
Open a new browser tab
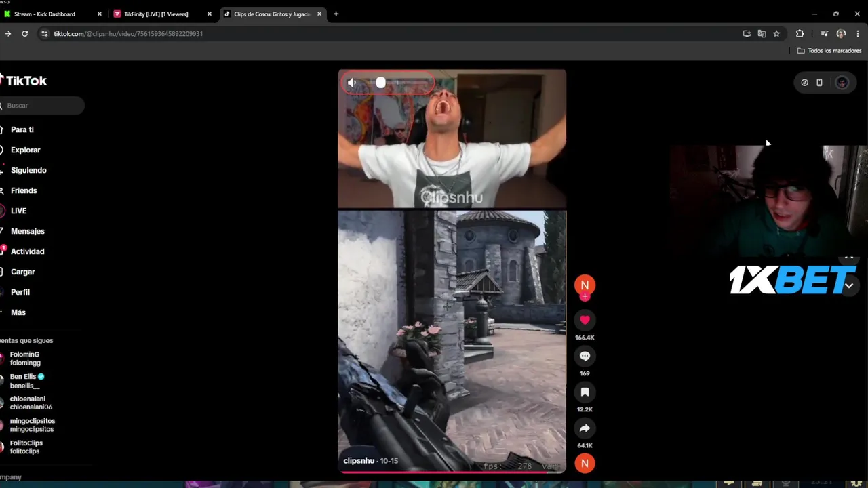[x=336, y=14]
